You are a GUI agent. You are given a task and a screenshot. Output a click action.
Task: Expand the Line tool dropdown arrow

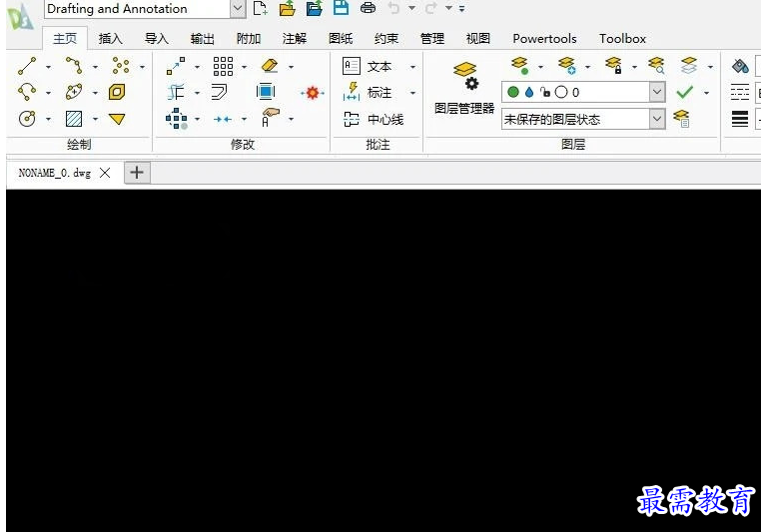pyautogui.click(x=48, y=67)
